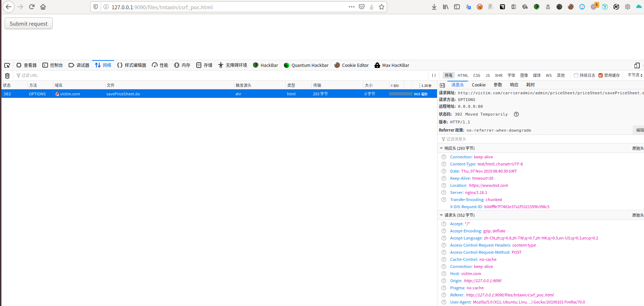The height and width of the screenshot is (306, 644).
Task: Open the Cookie Editor devtools panel
Action: pyautogui.click(x=351, y=65)
